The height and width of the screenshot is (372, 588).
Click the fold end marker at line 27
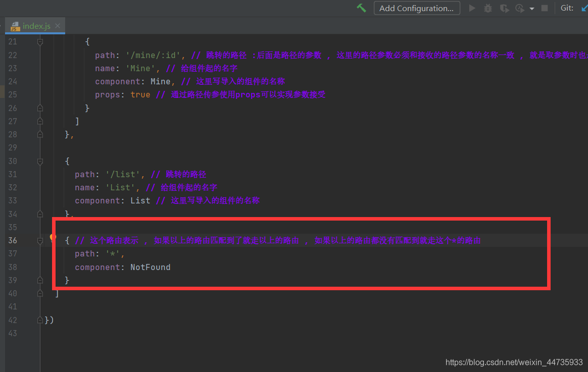coord(40,121)
